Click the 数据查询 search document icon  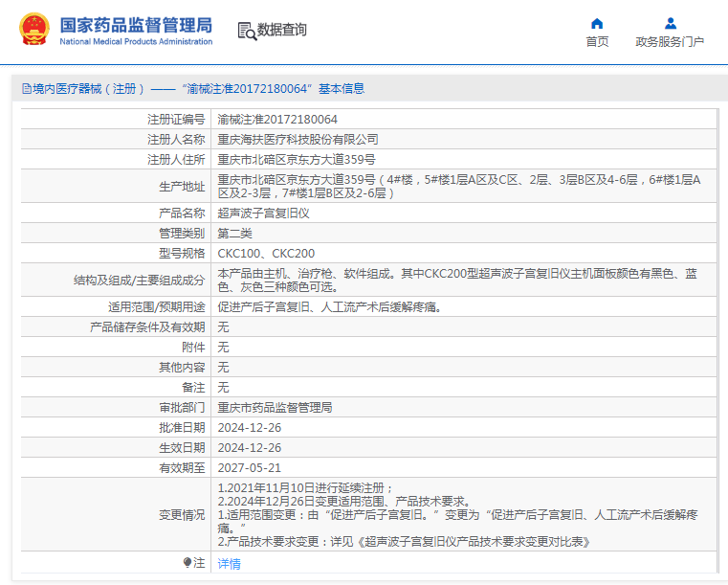247,32
